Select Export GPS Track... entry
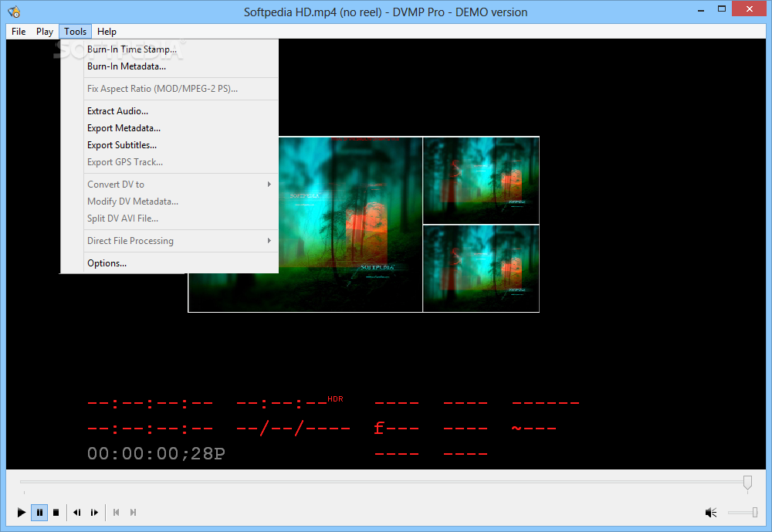This screenshot has height=532, width=772. click(169, 162)
